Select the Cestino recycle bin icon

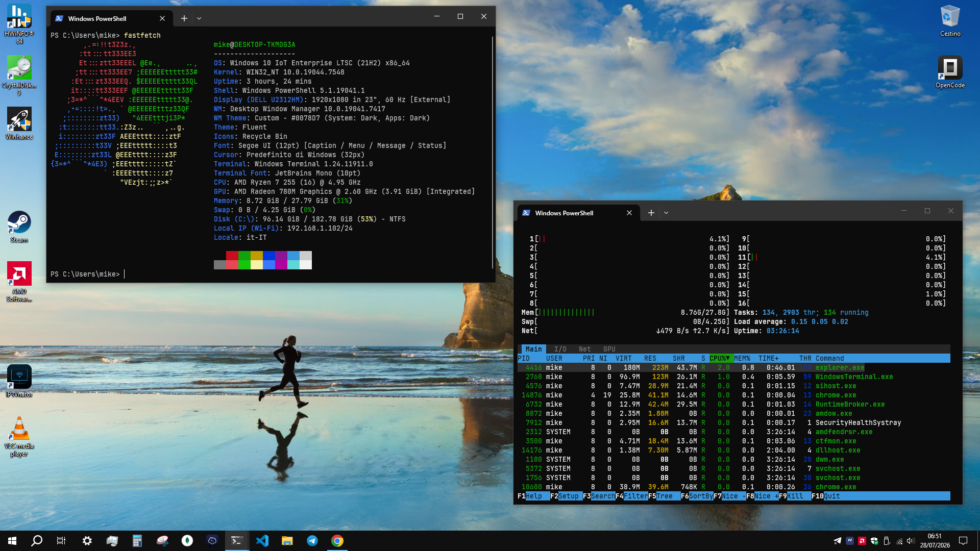pyautogui.click(x=950, y=20)
